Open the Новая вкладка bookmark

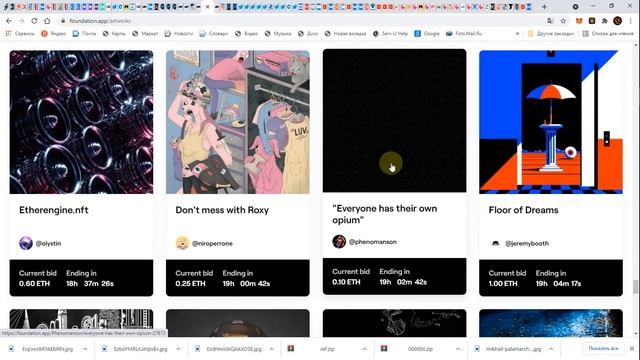tap(345, 33)
